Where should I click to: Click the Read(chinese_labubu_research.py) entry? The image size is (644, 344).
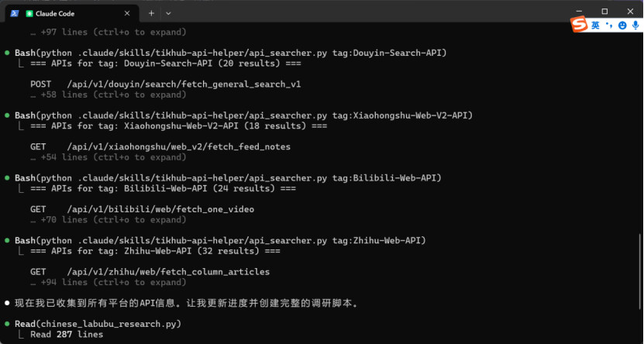(98, 325)
